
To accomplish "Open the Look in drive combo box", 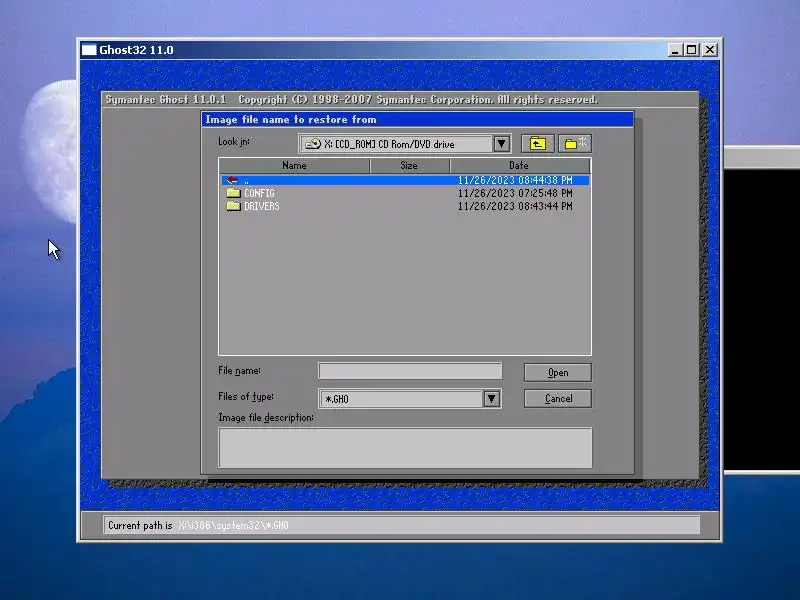I will [x=405, y=144].
